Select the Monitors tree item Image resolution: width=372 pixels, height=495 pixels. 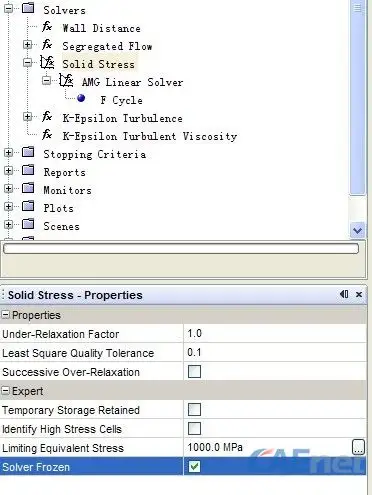(68, 190)
